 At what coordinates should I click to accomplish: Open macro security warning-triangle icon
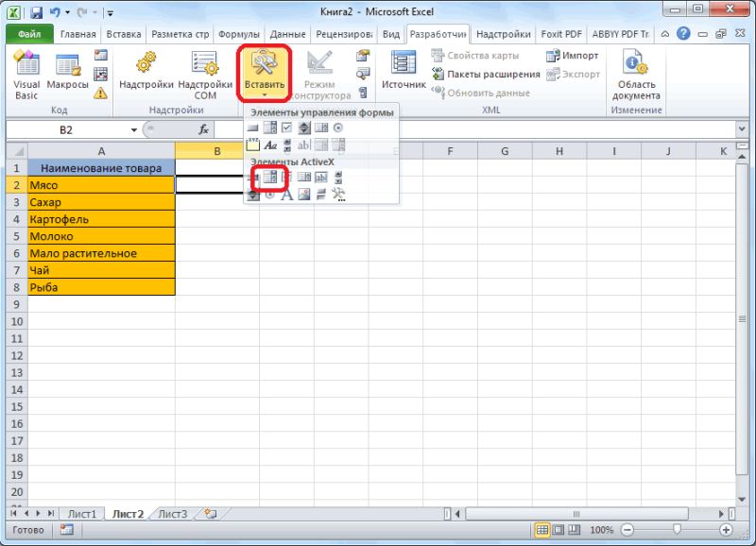(100, 93)
